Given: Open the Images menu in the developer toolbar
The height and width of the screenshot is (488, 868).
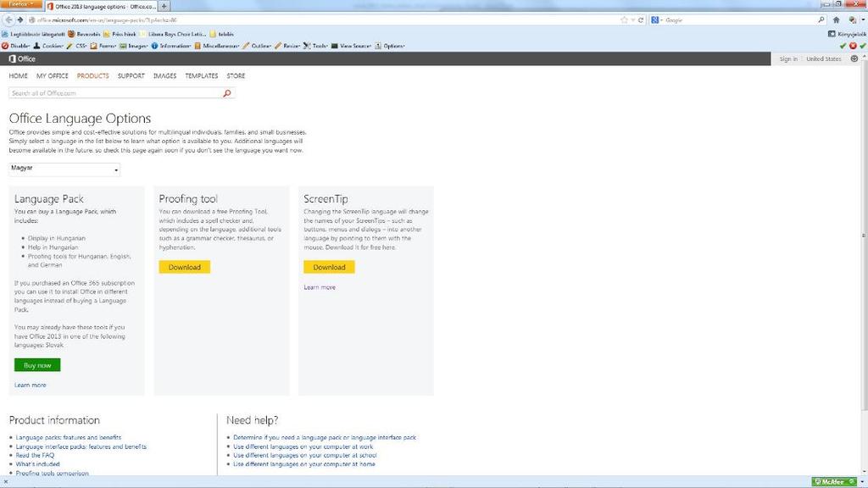Looking at the screenshot, I should (134, 46).
